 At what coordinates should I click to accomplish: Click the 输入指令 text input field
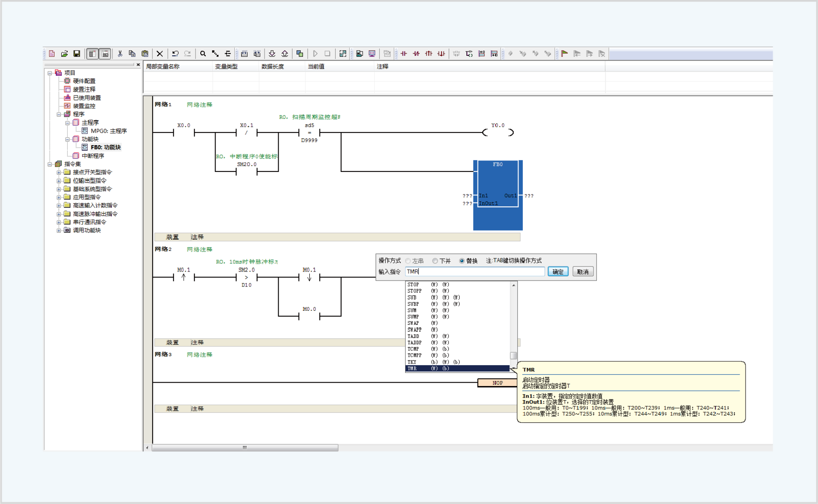tap(474, 271)
